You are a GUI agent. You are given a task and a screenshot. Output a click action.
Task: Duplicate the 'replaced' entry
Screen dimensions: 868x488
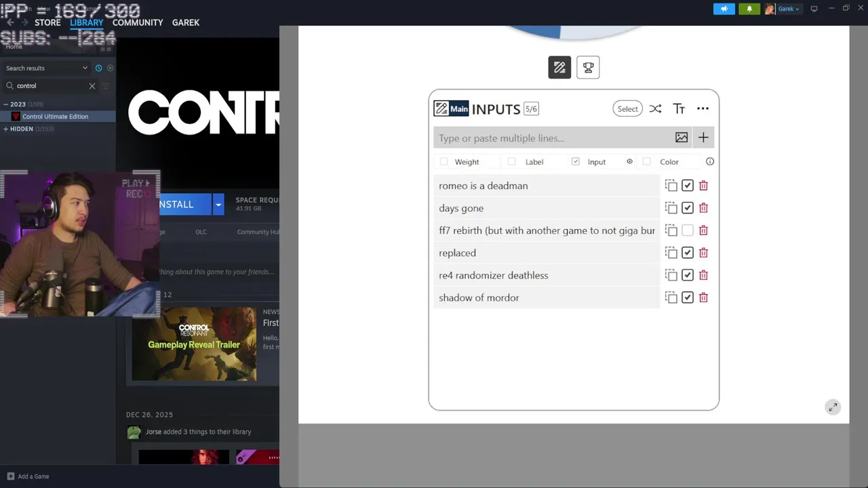(671, 253)
